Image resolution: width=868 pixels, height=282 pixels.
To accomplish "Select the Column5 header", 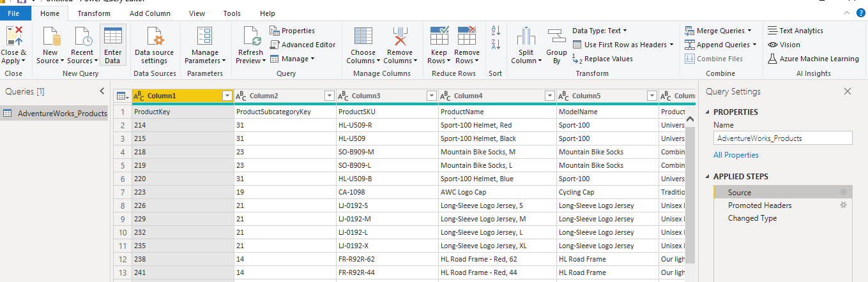I will coord(607,96).
